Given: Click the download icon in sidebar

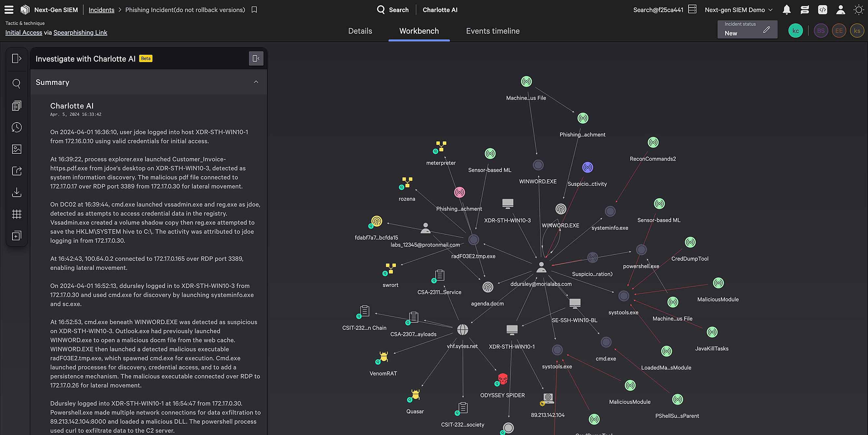Looking at the screenshot, I should click(16, 192).
